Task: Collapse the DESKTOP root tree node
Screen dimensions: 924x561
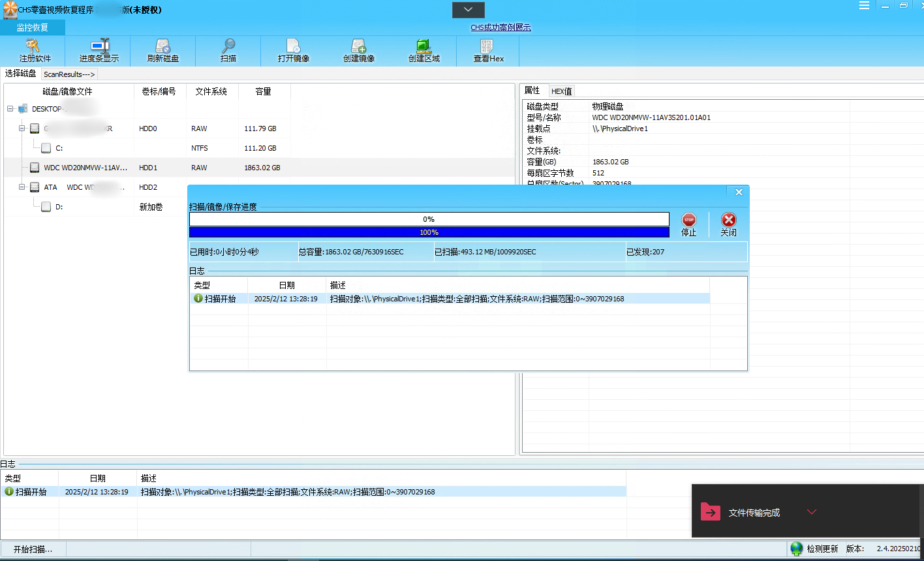Action: tap(10, 109)
